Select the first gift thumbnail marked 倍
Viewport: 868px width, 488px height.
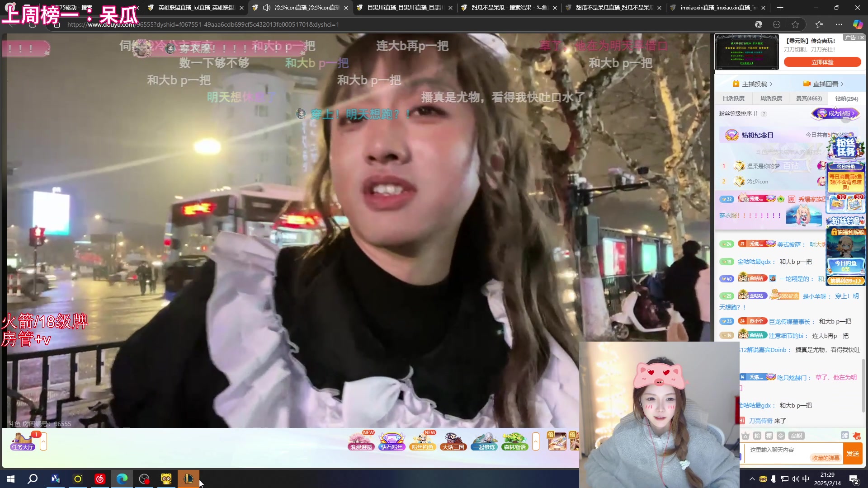click(x=557, y=441)
